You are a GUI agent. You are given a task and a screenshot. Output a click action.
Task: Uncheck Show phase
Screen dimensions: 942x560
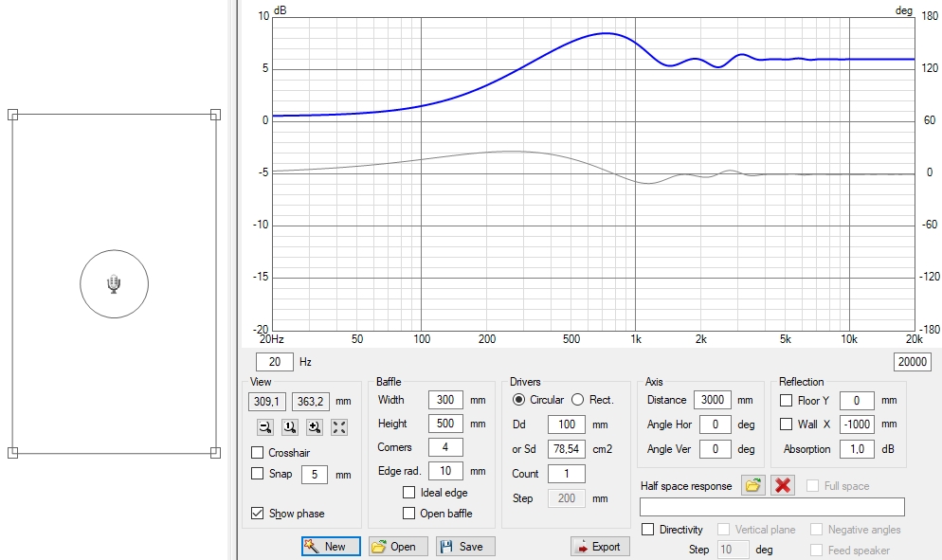[x=257, y=514]
